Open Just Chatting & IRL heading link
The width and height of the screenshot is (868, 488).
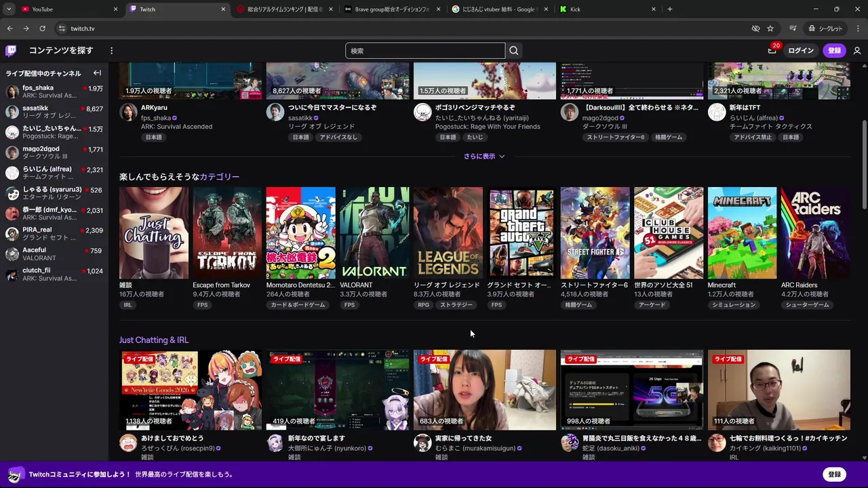click(x=154, y=340)
